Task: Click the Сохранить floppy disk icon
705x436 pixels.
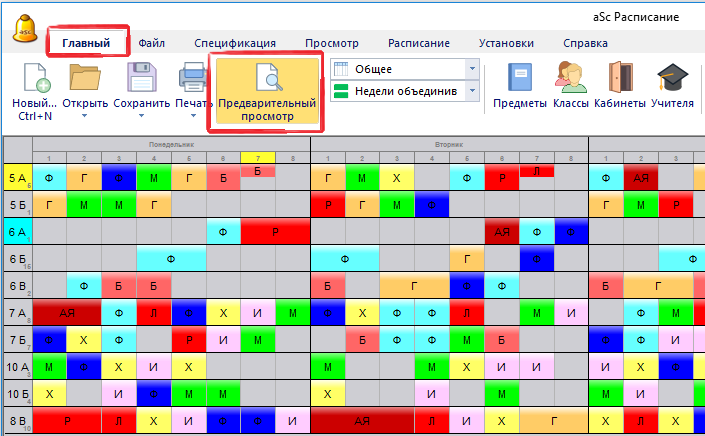Action: click(x=141, y=79)
